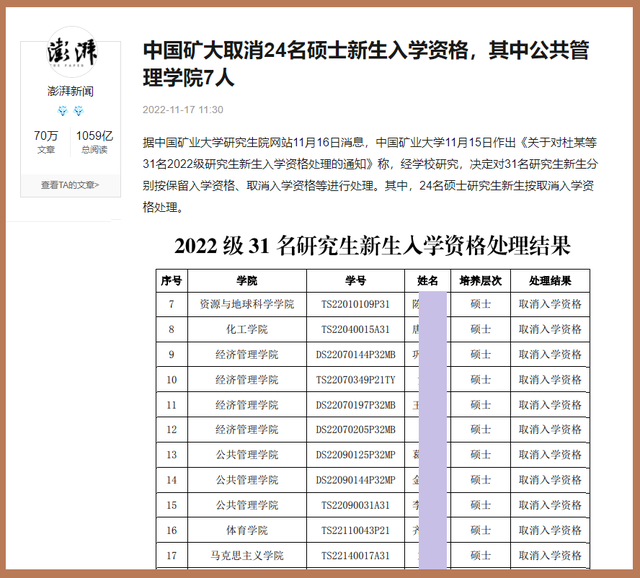640x578 pixels.
Task: Click the first blue diamond badge
Action: [62, 111]
